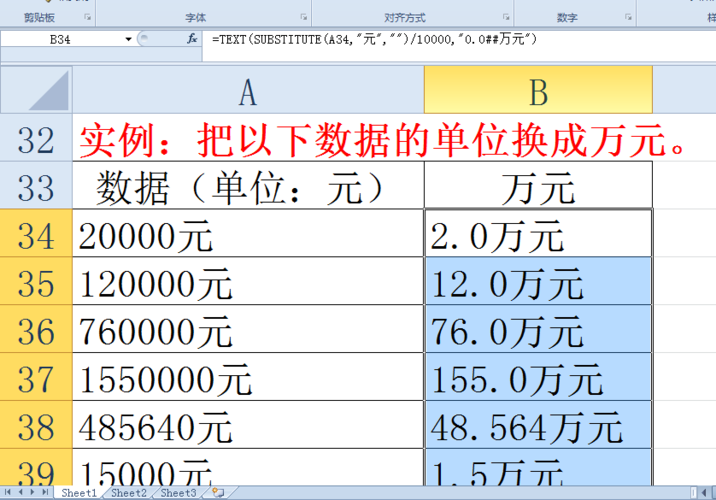Select cell showing 1.5万元

[538, 467]
